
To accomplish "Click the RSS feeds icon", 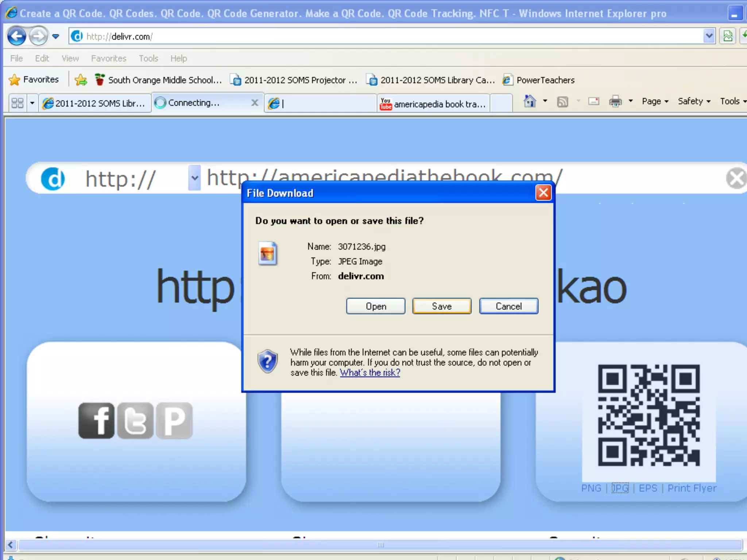I will [562, 102].
